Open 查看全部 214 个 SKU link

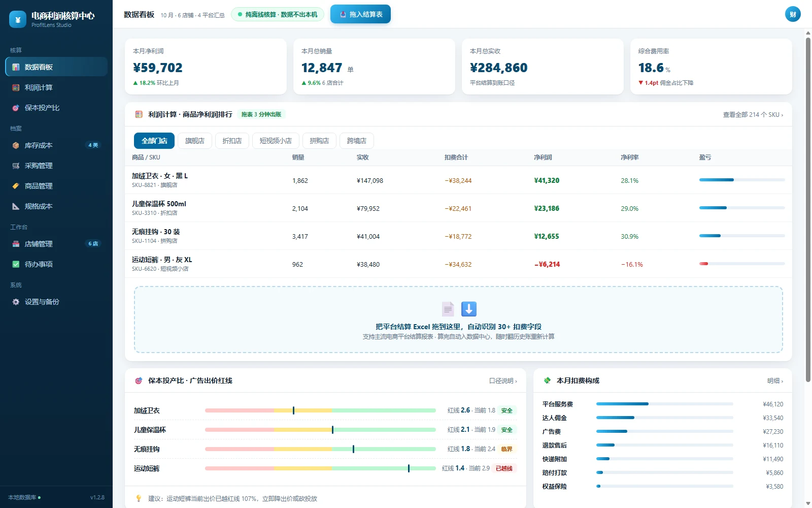[x=753, y=115]
